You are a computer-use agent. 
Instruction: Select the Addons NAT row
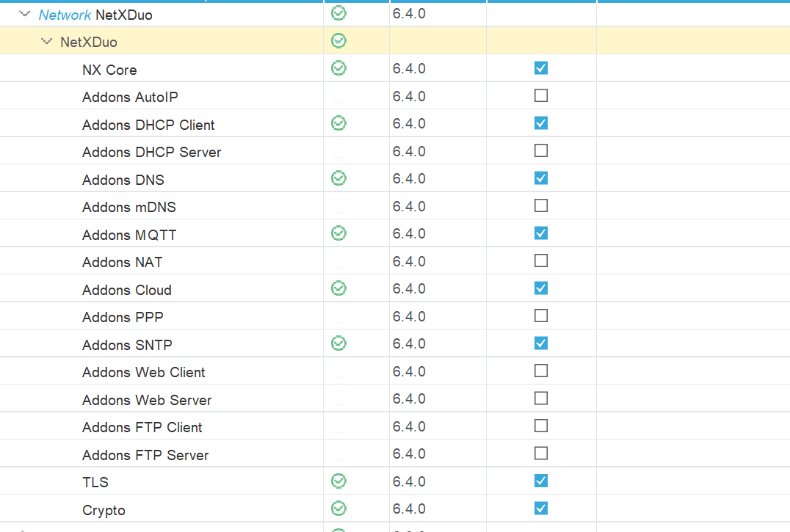pos(122,260)
